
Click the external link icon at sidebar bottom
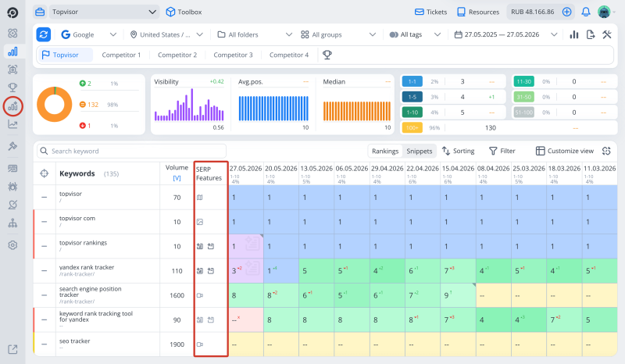12,349
